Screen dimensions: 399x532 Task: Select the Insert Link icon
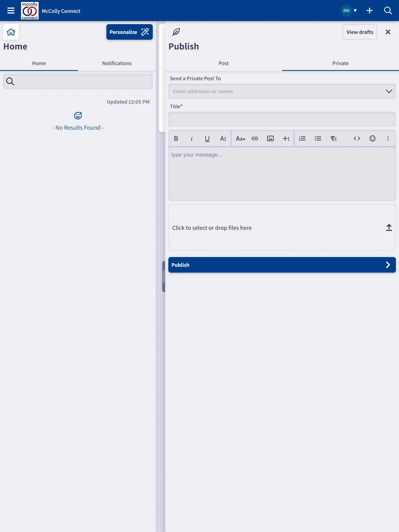255,138
